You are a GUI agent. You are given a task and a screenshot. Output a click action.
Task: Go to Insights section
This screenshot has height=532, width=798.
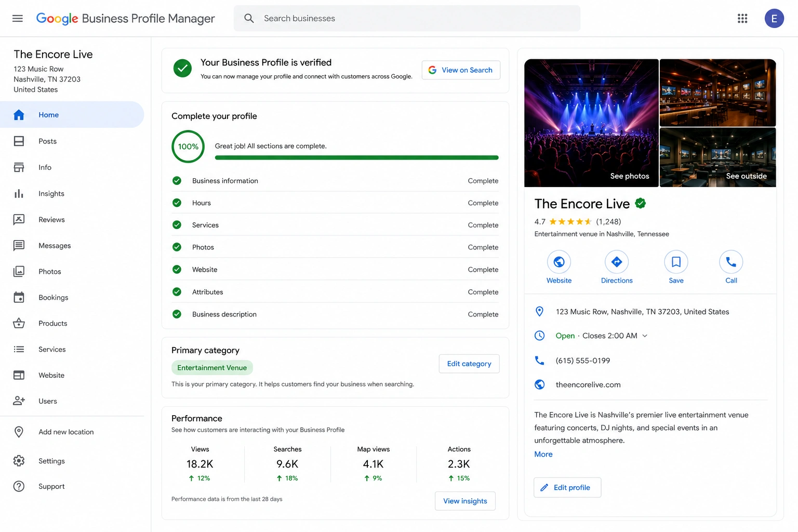72,193
